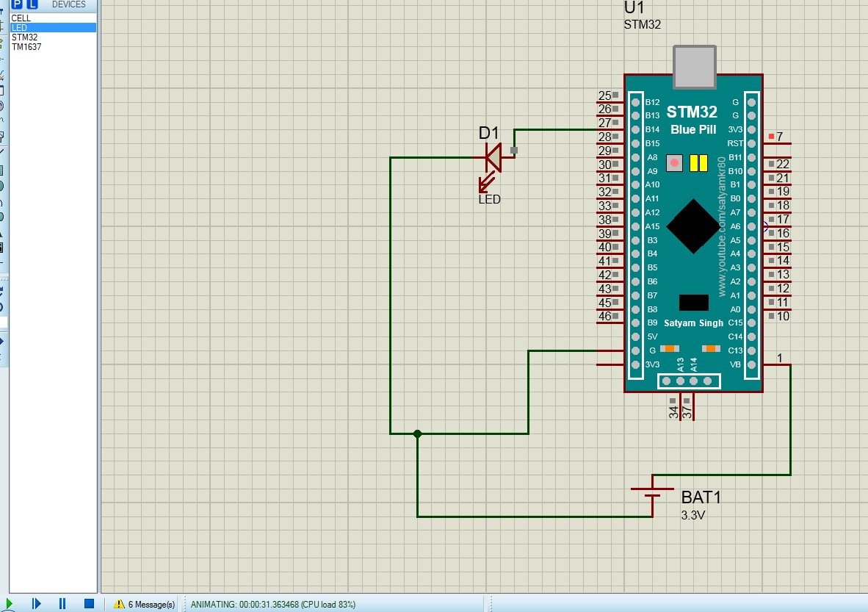This screenshot has height=612, width=868.
Task: Open the 6 Message(s) log
Action: 145,604
